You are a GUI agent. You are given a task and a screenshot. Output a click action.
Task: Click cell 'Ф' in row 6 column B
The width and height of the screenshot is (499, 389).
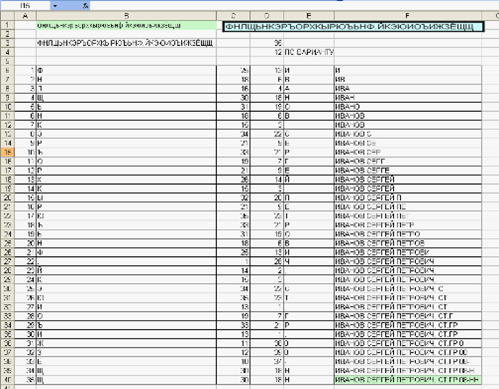point(126,70)
